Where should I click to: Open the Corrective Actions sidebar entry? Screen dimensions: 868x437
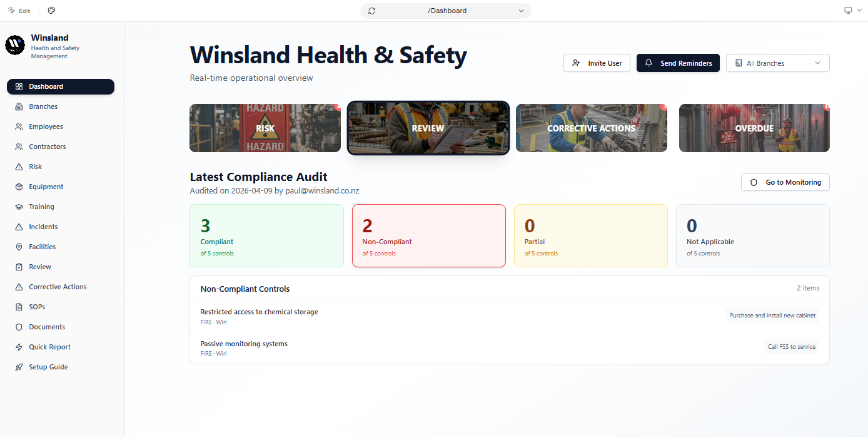[57, 286]
